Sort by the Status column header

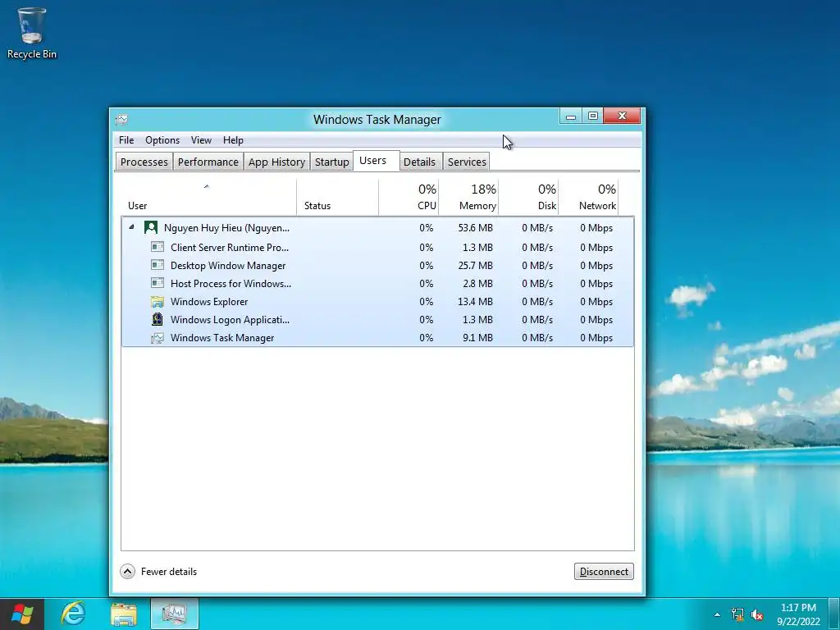(337, 197)
